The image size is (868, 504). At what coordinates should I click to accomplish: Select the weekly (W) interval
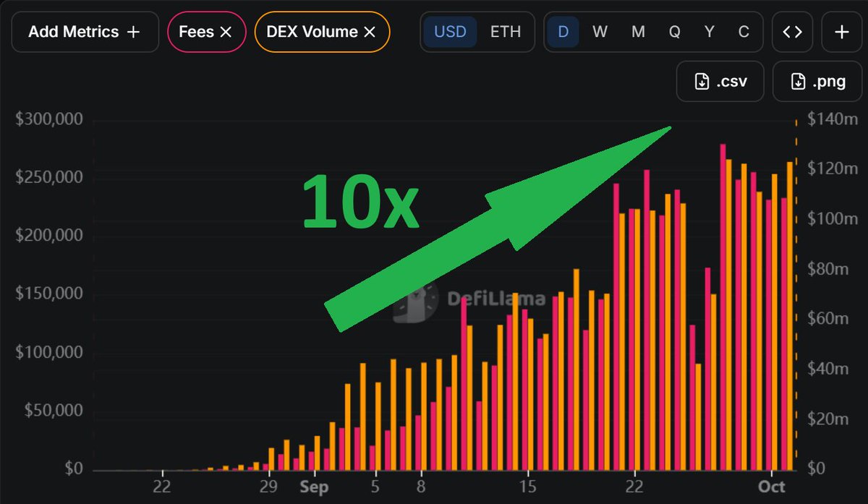pos(600,32)
